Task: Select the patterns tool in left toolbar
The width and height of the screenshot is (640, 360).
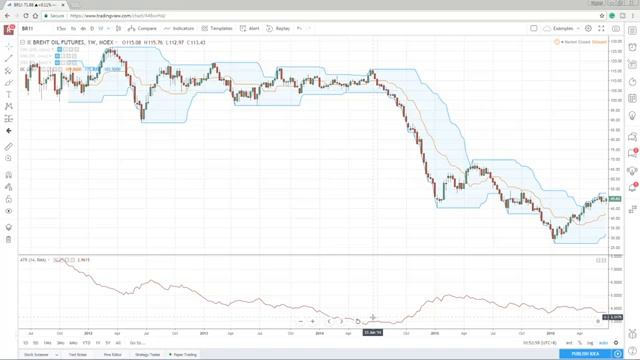Action: point(9,107)
